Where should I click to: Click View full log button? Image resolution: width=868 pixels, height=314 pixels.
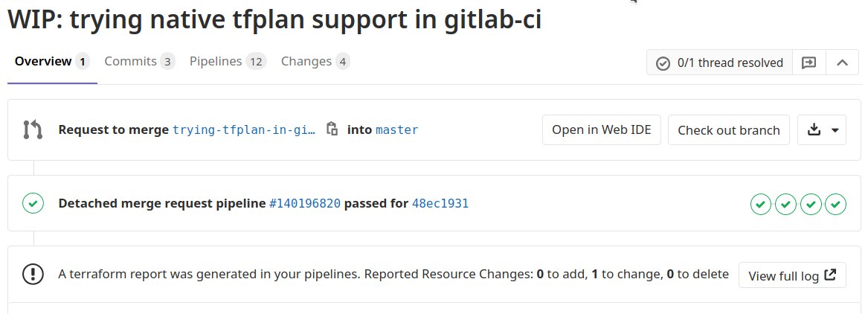click(x=792, y=275)
